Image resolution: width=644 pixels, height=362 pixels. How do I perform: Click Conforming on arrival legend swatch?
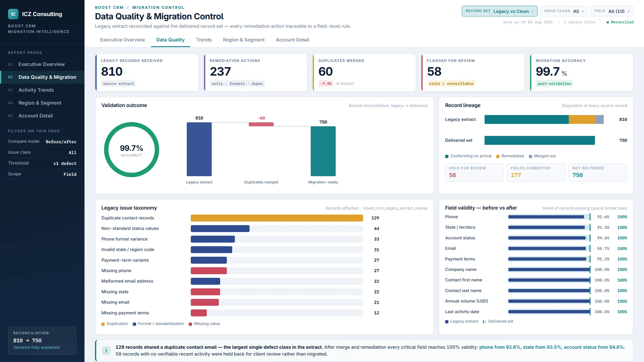pyautogui.click(x=447, y=156)
